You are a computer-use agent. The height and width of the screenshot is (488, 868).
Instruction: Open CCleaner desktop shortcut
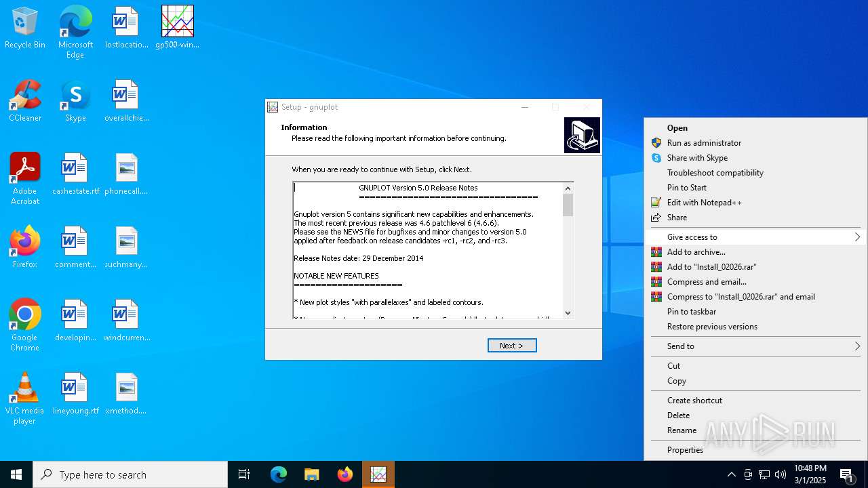coord(25,101)
